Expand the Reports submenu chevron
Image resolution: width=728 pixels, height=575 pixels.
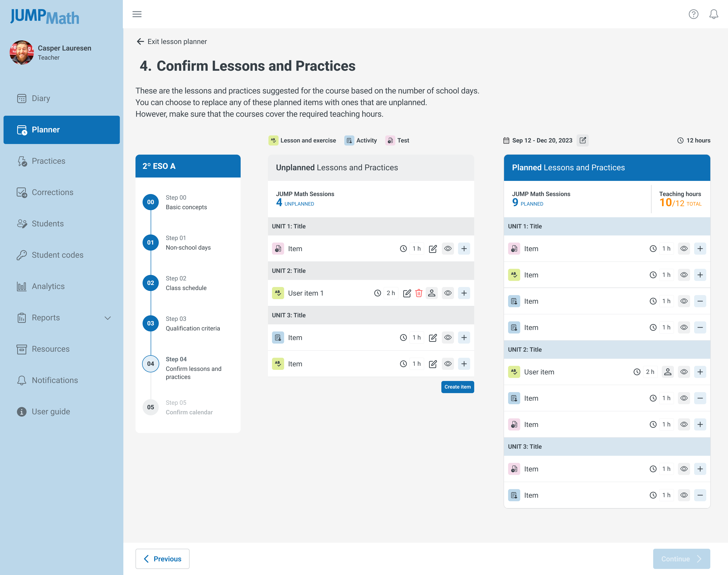[x=107, y=318]
